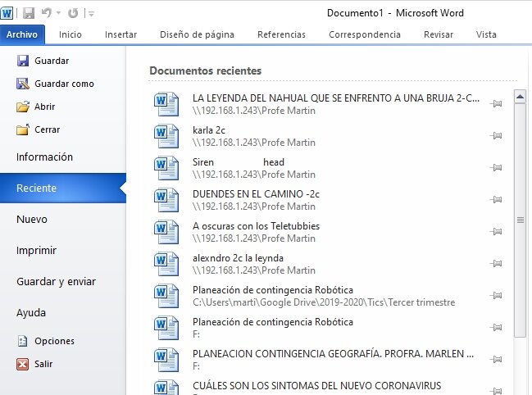Image resolution: width=532 pixels, height=395 pixels.
Task: Click Abrir folder icon entry
Action: click(x=46, y=107)
